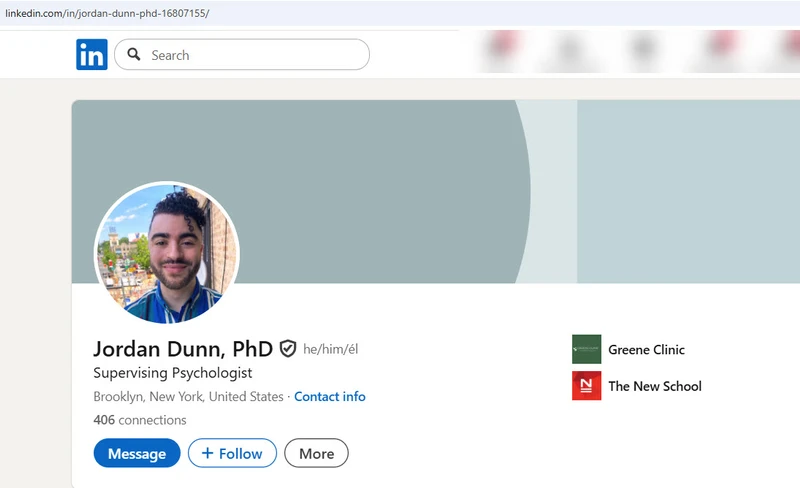
Task: Open The New School logo icon
Action: pyautogui.click(x=586, y=386)
